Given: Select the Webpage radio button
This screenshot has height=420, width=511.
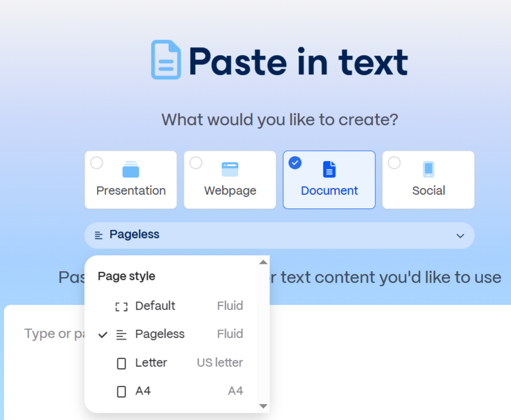Looking at the screenshot, I should [196, 163].
